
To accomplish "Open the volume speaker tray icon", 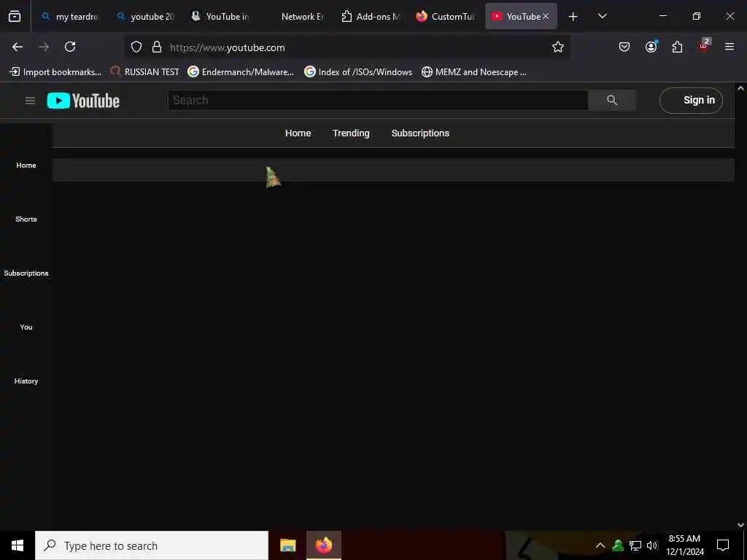I will coord(652,545).
